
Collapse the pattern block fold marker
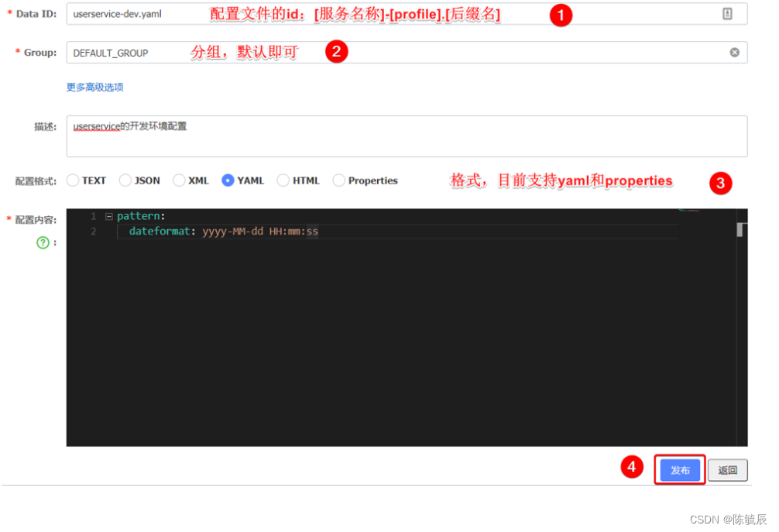tap(109, 217)
